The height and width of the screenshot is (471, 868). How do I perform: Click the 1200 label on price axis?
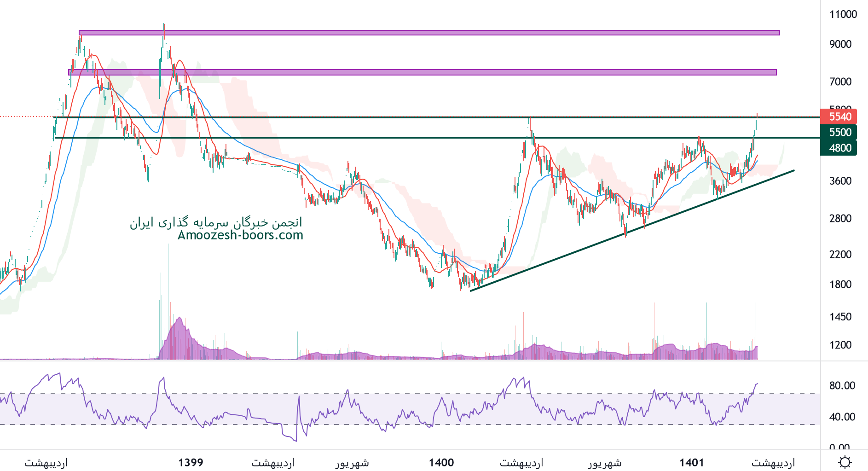[x=840, y=345]
